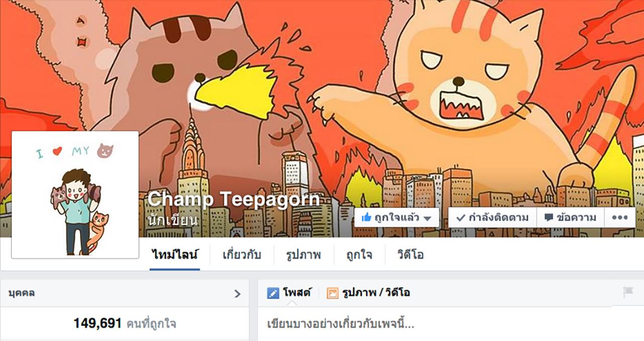The width and height of the screenshot is (644, 341).
Task: Click the pencil icon beside โพสต์
Action: pos(273,293)
